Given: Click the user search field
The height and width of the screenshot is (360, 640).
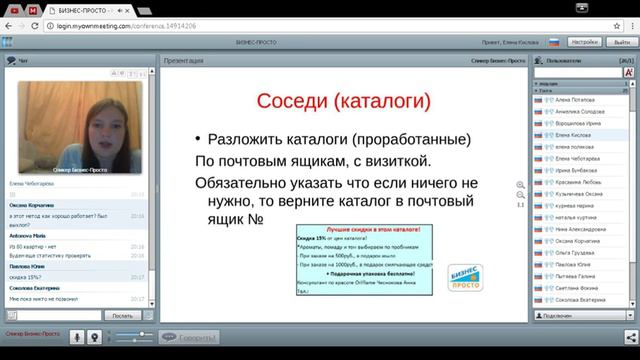Looking at the screenshot, I should (578, 73).
